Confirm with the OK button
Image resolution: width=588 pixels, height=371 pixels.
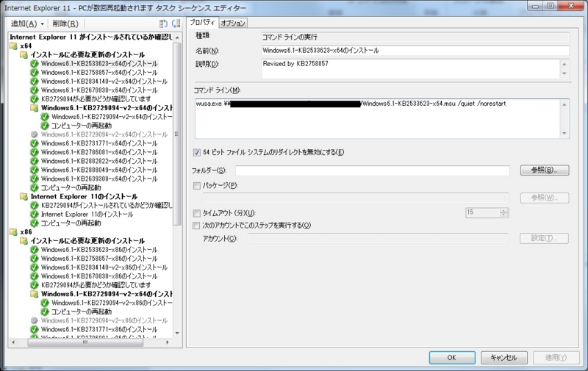click(452, 358)
